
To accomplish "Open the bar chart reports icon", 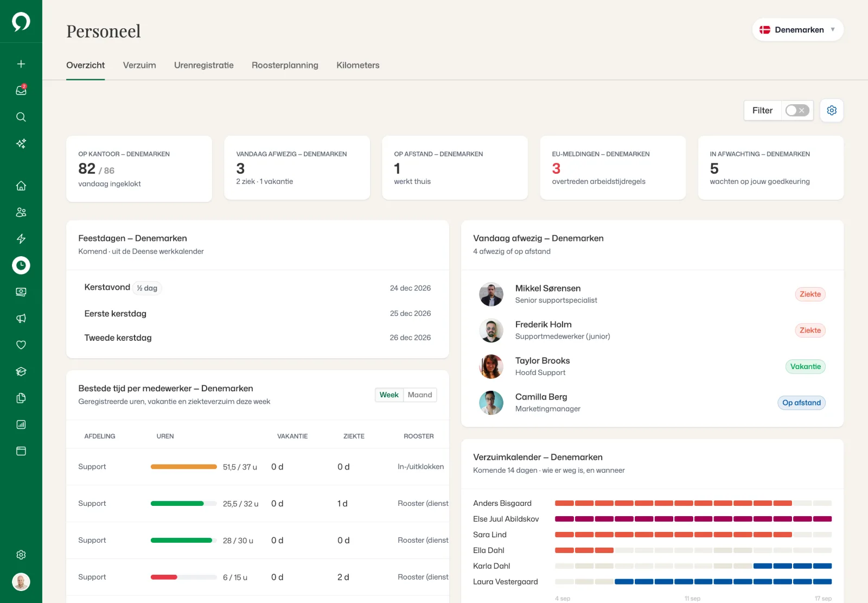I will point(21,424).
